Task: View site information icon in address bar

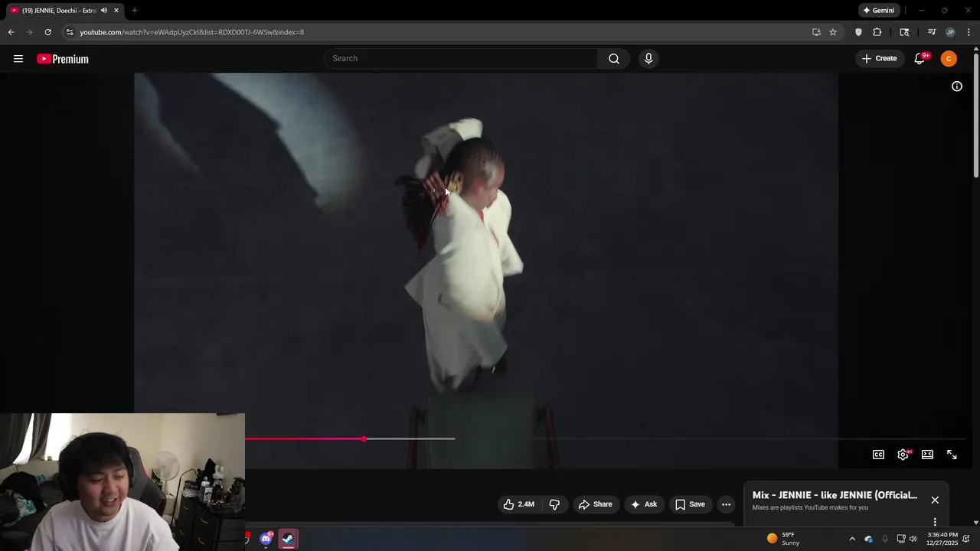Action: pos(70,32)
